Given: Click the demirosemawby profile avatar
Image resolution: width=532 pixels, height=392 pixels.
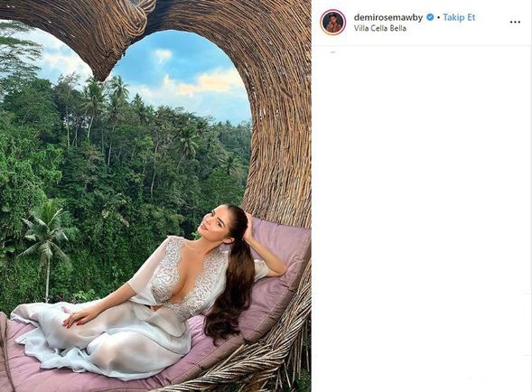Looking at the screenshot, I should (x=333, y=22).
